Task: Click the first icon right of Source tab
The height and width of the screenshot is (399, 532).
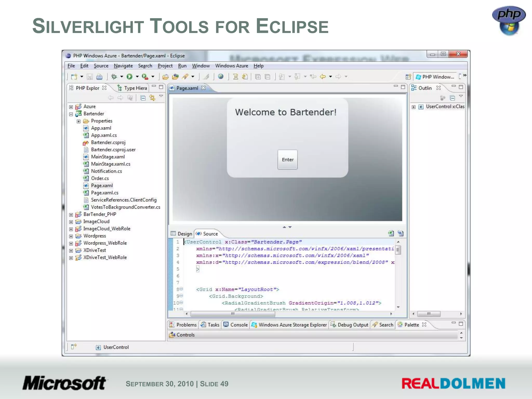Action: pos(391,233)
